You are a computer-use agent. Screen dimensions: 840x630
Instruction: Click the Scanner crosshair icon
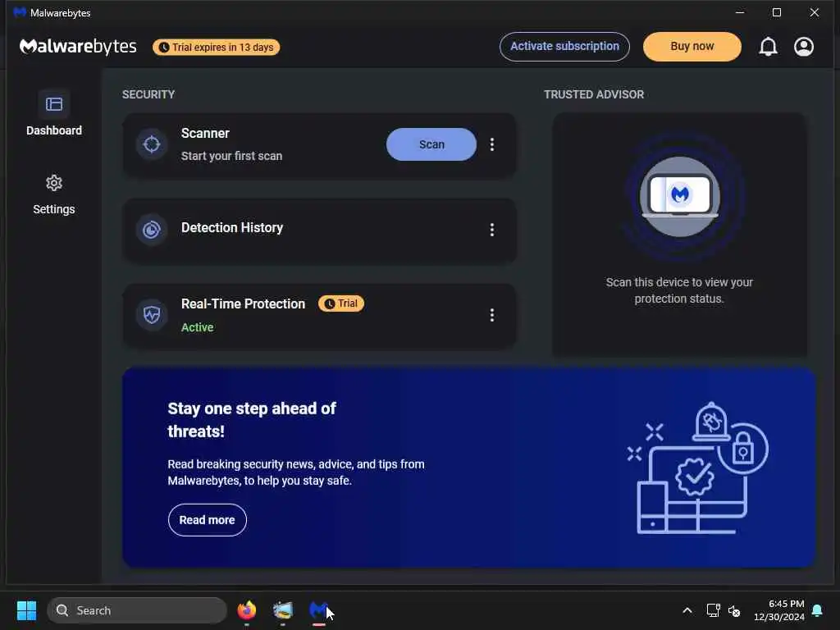(x=152, y=144)
